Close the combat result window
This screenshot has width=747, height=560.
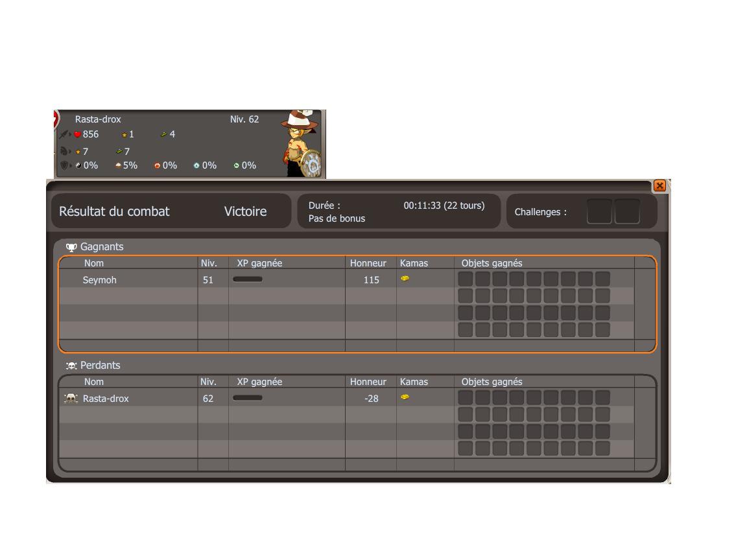point(659,186)
